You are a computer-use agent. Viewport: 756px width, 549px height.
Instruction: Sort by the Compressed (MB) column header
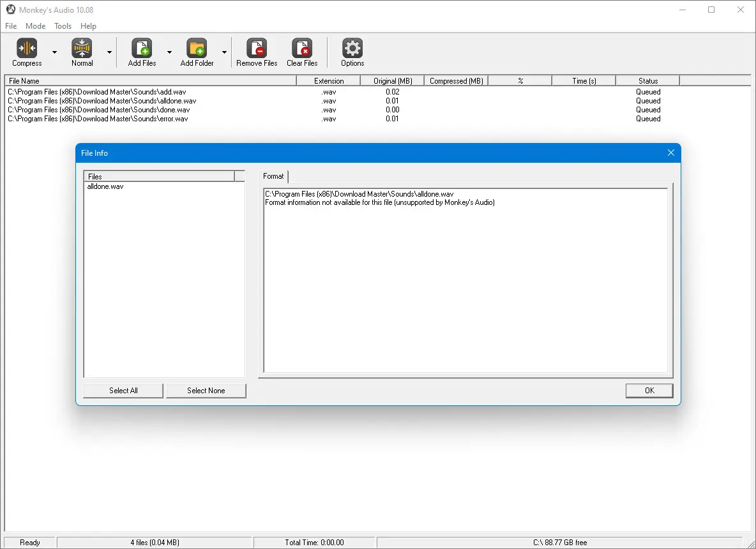pyautogui.click(x=456, y=81)
